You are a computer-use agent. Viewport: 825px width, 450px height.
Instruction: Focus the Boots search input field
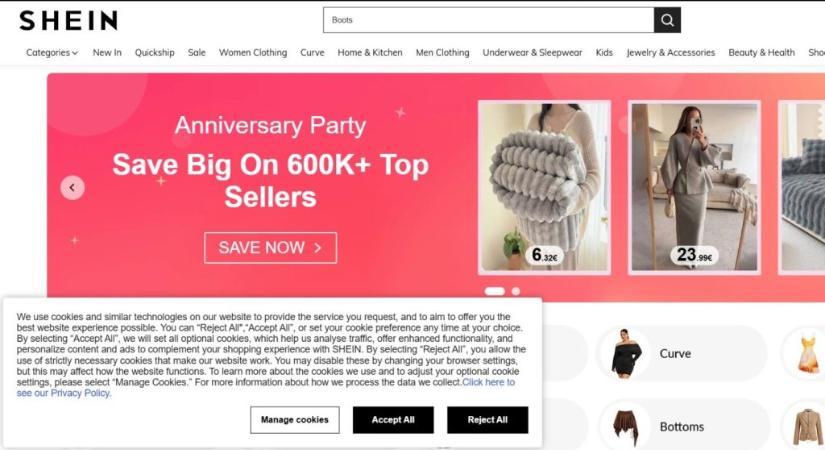488,20
